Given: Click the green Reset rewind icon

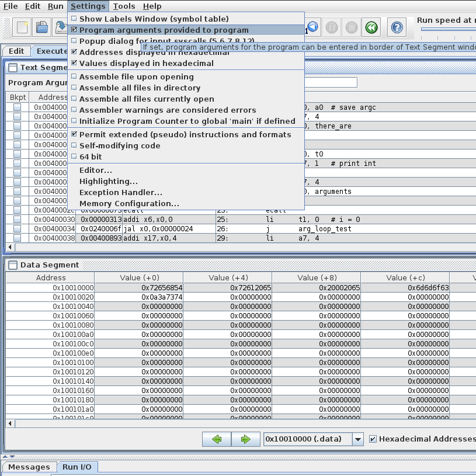Looking at the screenshot, I should pyautogui.click(x=371, y=27).
